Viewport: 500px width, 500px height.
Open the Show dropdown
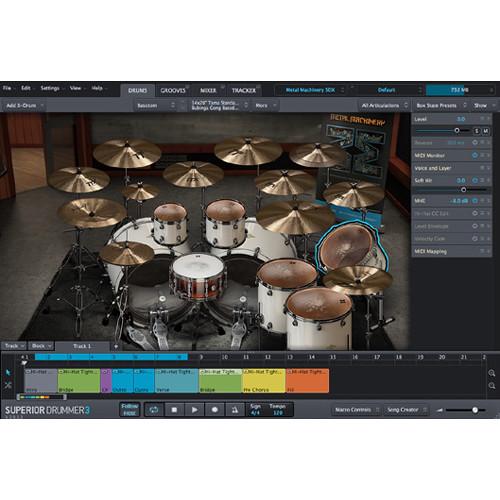click(484, 105)
